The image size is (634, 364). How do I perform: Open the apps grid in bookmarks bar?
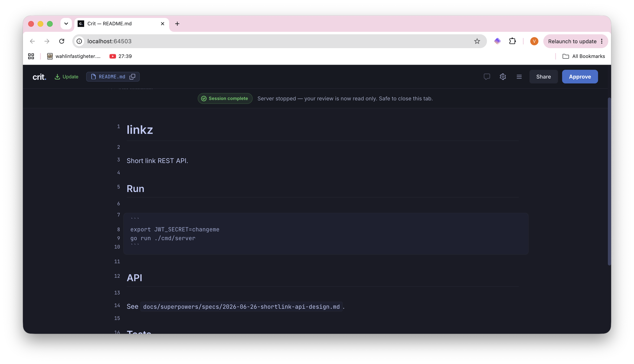(31, 56)
